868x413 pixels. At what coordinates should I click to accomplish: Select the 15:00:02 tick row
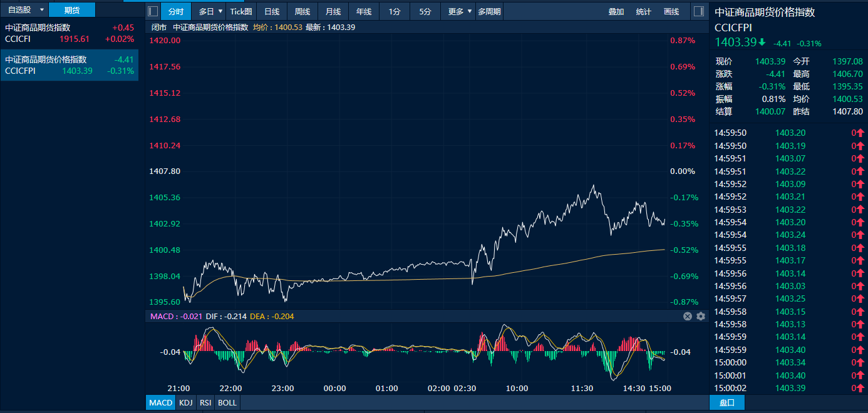(788, 388)
